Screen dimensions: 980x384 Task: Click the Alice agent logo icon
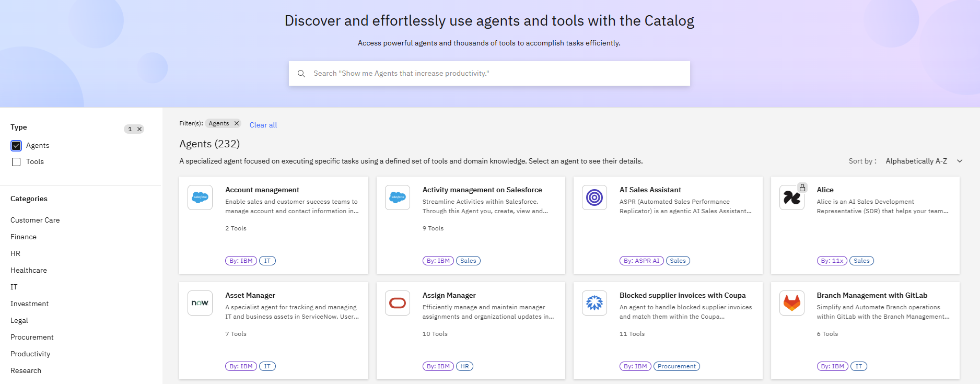(x=791, y=198)
